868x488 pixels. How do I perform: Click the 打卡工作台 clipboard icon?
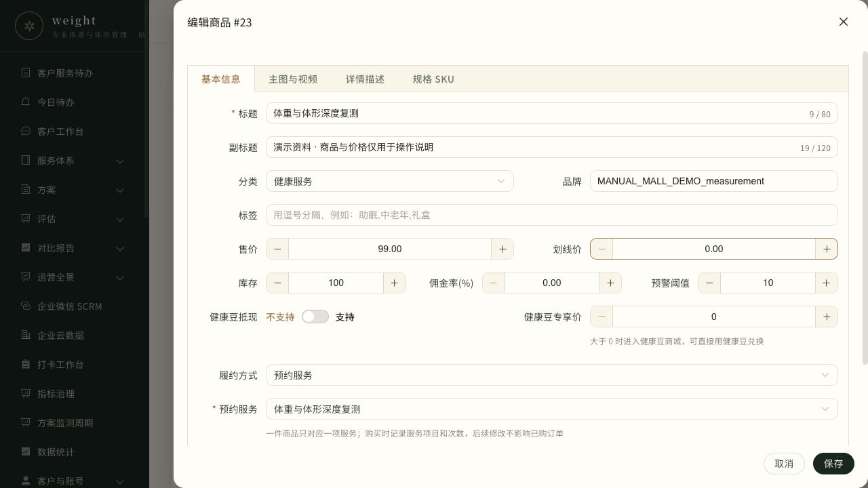click(26, 364)
